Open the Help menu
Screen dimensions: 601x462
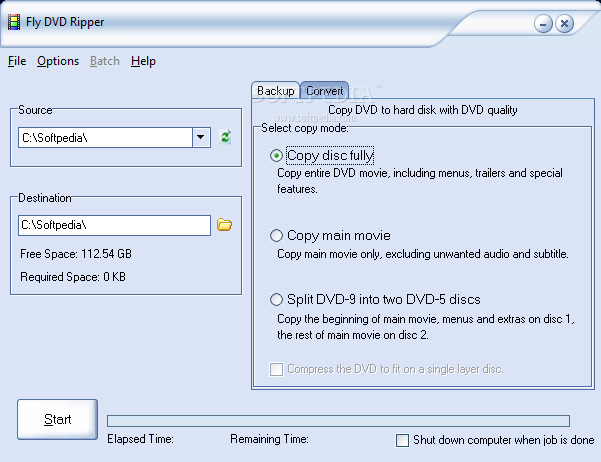click(143, 61)
